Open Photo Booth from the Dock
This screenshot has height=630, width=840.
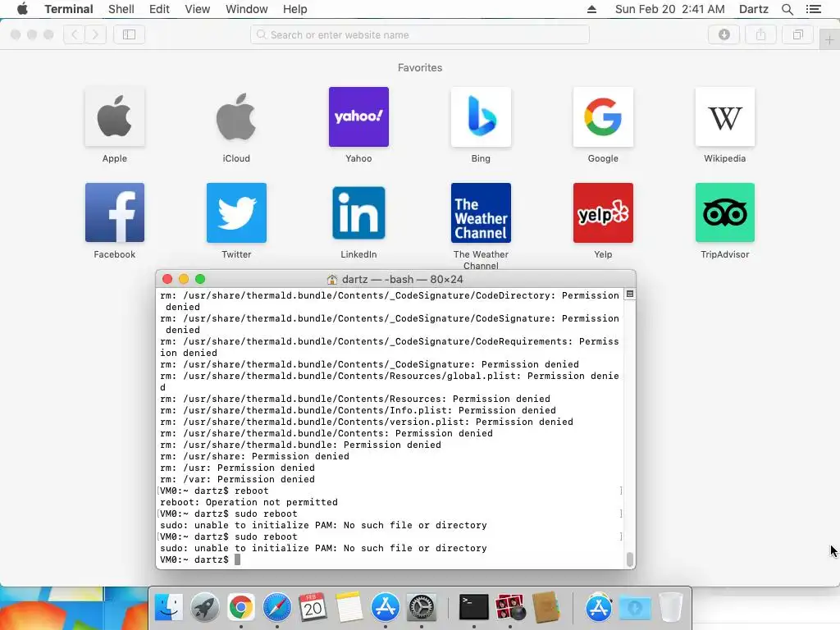pyautogui.click(x=510, y=607)
